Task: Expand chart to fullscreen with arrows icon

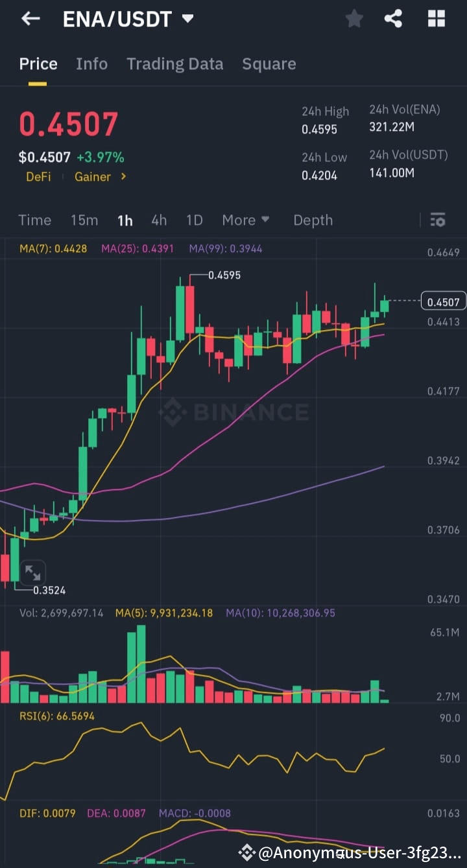Action: (33, 572)
